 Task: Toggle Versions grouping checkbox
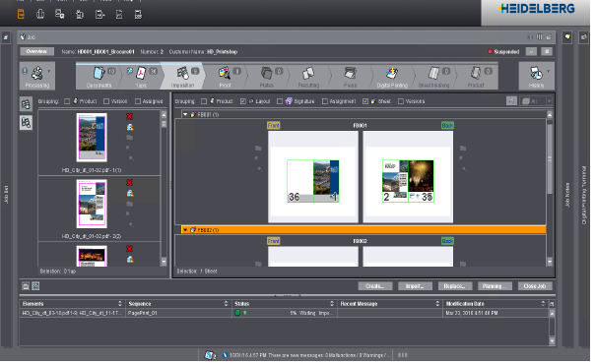pos(401,101)
